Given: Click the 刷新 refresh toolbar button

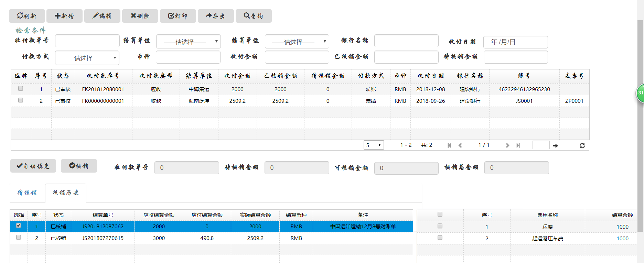Looking at the screenshot, I should point(27,16).
